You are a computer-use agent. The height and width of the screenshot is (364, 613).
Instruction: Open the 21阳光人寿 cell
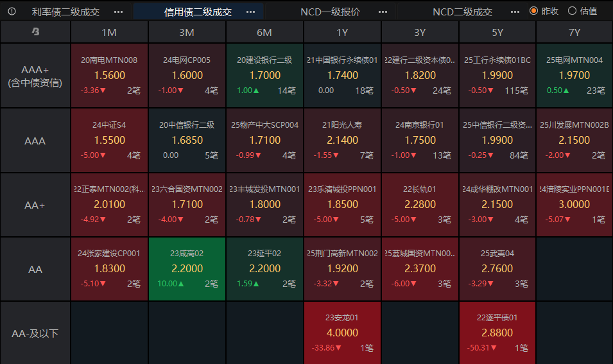tap(342, 141)
